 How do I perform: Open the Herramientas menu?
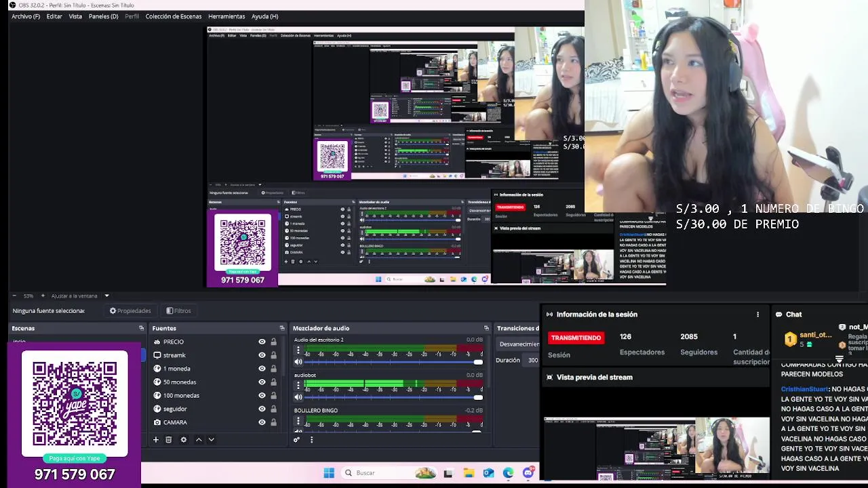pos(226,16)
